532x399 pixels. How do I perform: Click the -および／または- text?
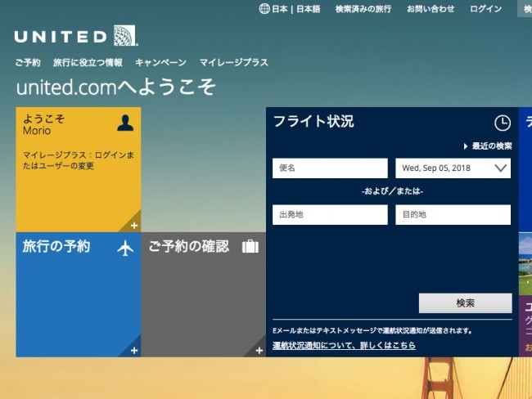pyautogui.click(x=392, y=191)
